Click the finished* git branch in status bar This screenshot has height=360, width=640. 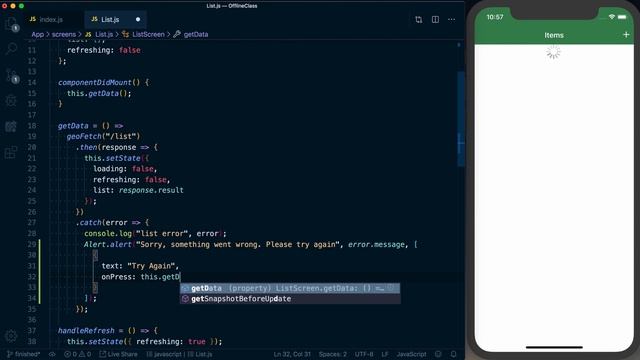pyautogui.click(x=23, y=354)
